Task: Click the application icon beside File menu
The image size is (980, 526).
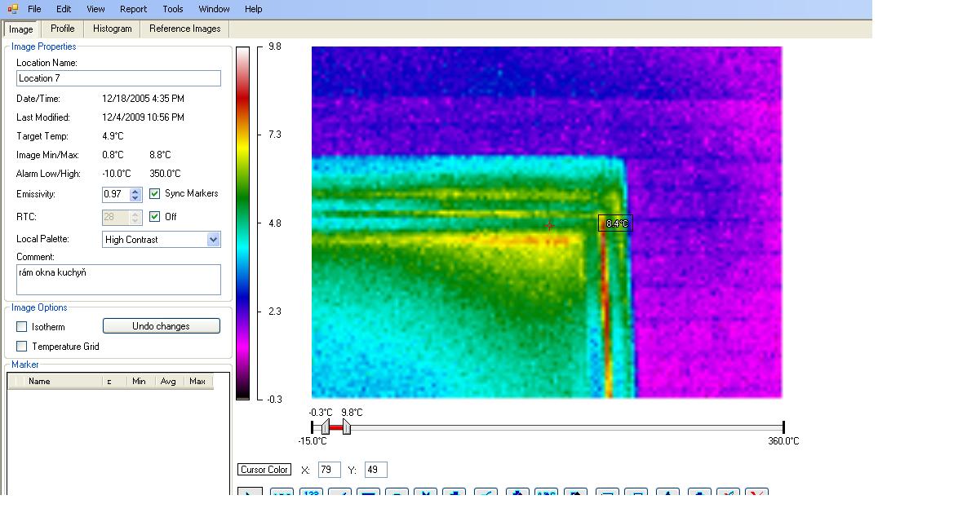Action: point(12,9)
